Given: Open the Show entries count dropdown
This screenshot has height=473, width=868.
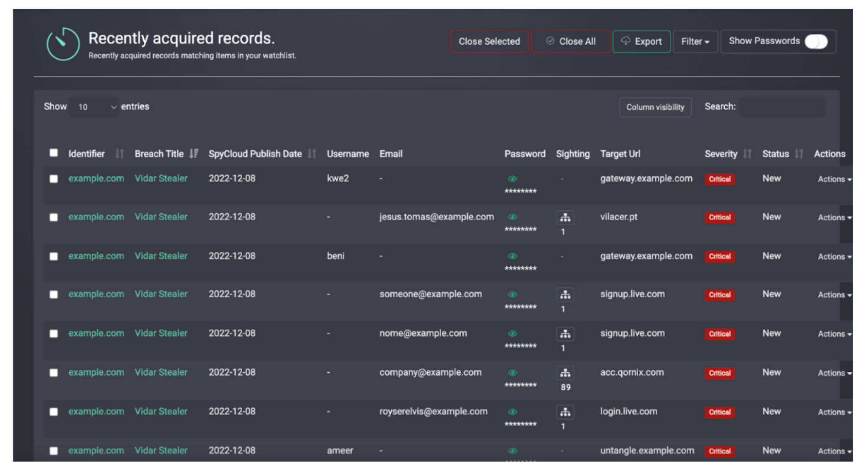Looking at the screenshot, I should (x=95, y=107).
